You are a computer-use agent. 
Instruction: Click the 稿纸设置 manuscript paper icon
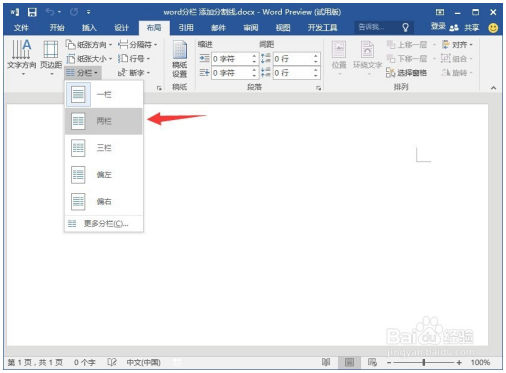179,59
